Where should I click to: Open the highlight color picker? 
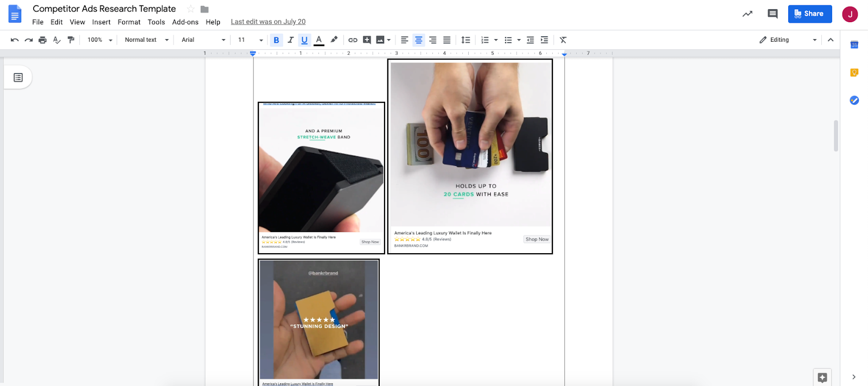334,40
